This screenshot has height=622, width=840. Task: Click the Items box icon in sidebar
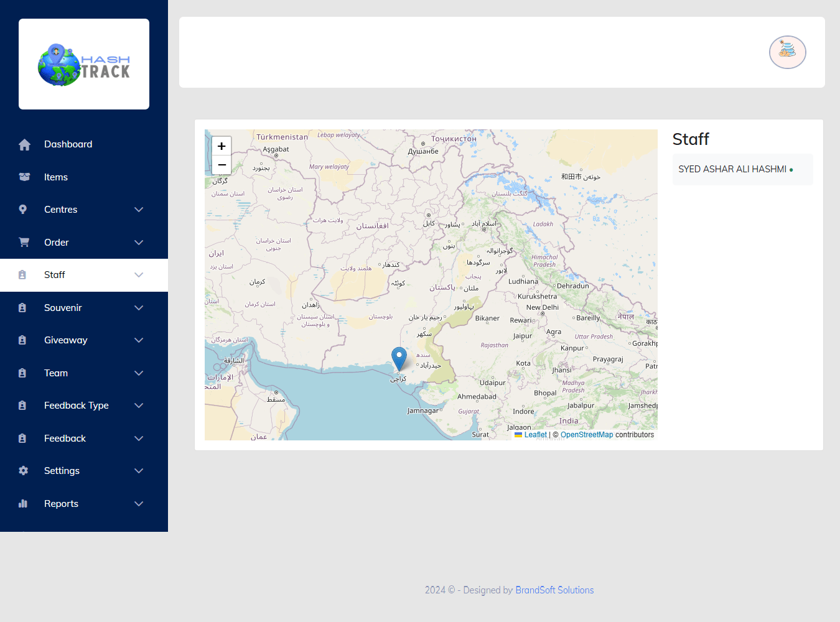[x=24, y=177]
